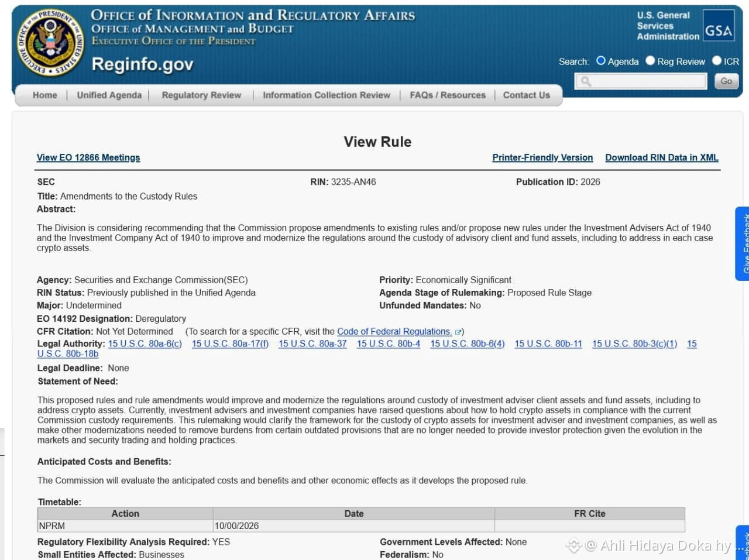Open legal authority 15 U.S.C. 80b-4
Screen dimensions: 749x560
(389, 344)
